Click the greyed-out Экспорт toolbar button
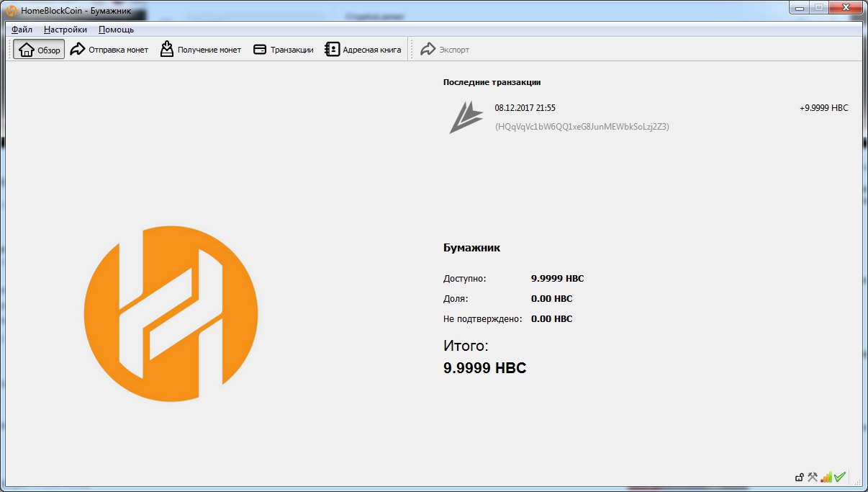Viewport: 868px width, 492px height. click(x=445, y=50)
